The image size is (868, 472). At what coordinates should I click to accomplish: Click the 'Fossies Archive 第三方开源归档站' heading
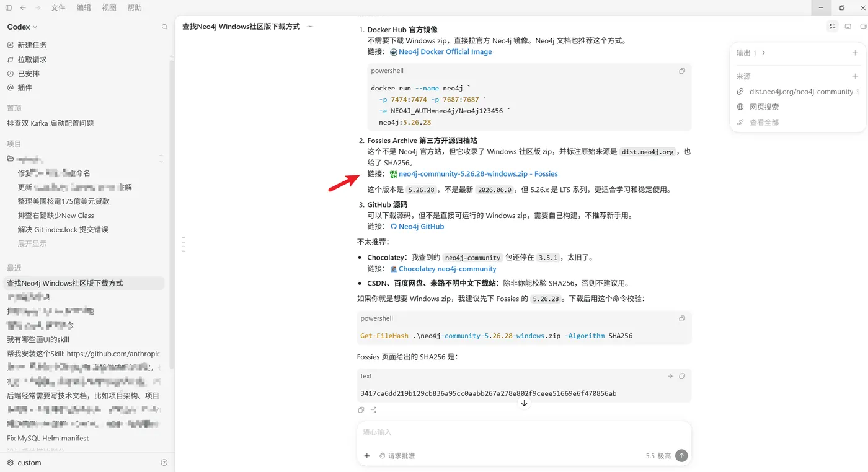[x=422, y=141]
